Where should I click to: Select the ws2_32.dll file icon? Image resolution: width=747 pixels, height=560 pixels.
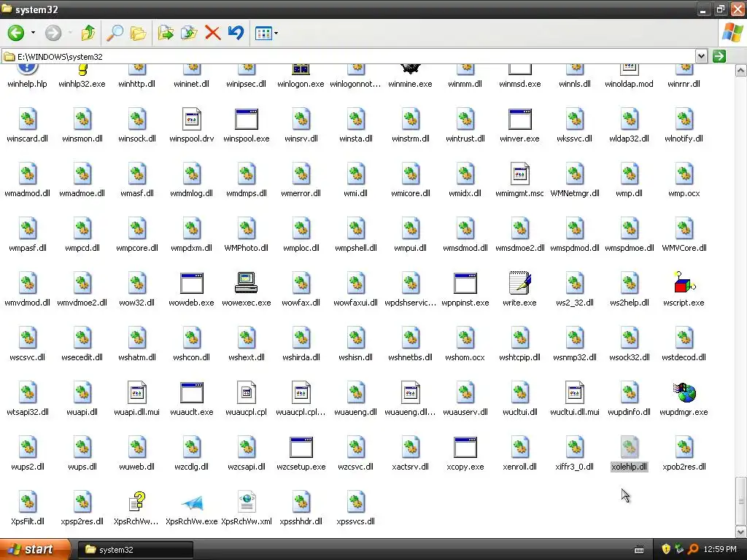[575, 284]
